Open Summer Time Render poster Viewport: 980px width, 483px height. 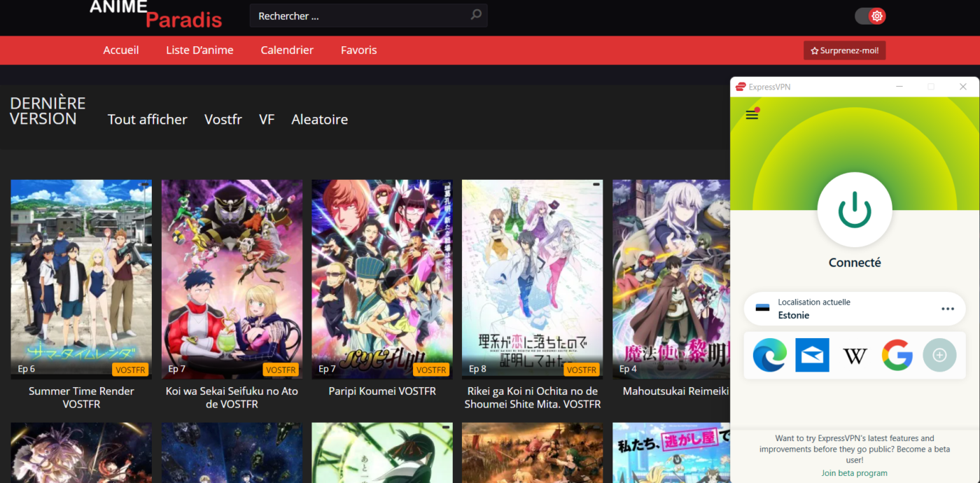[x=81, y=279]
